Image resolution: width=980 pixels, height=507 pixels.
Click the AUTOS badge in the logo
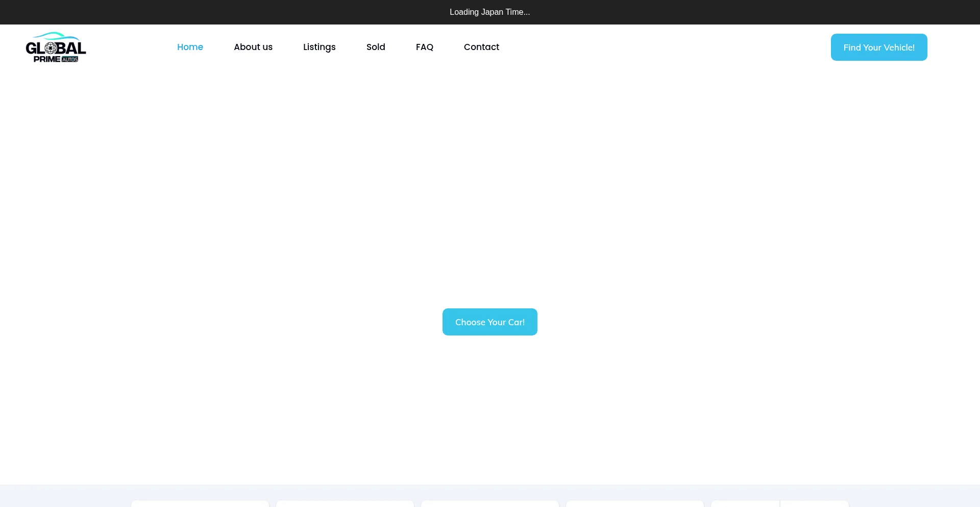click(70, 60)
